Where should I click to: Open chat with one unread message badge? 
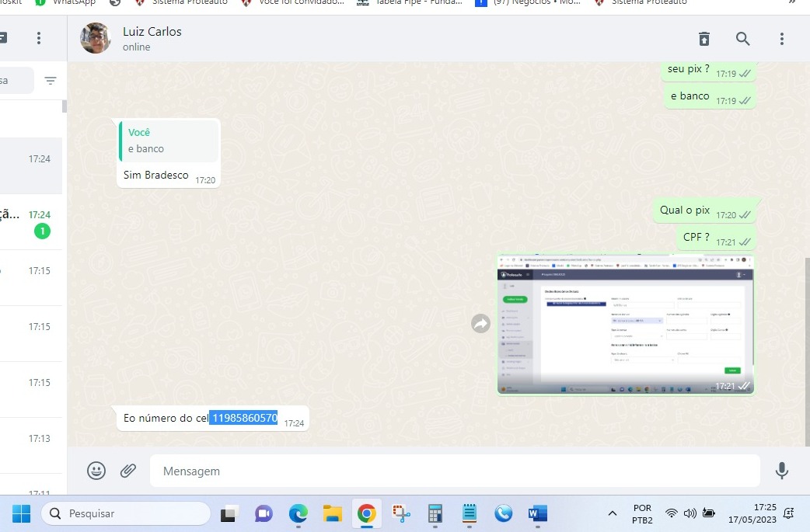(31, 222)
